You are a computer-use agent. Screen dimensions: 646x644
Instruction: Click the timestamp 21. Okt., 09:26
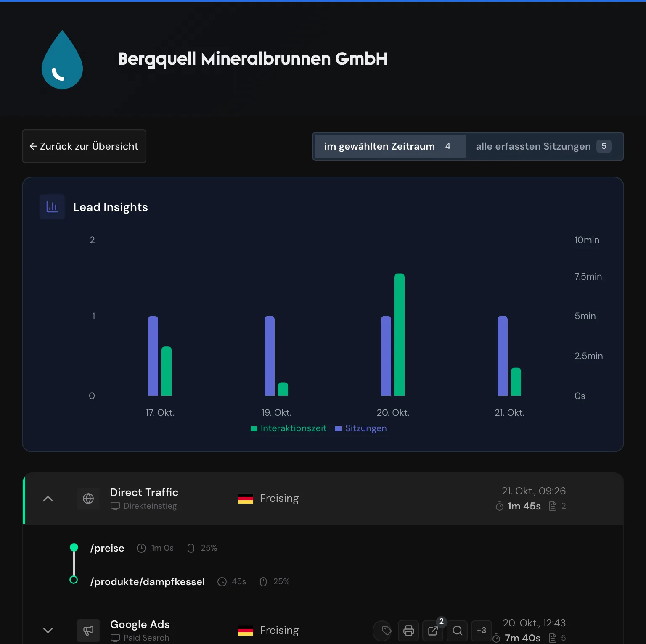[534, 491]
